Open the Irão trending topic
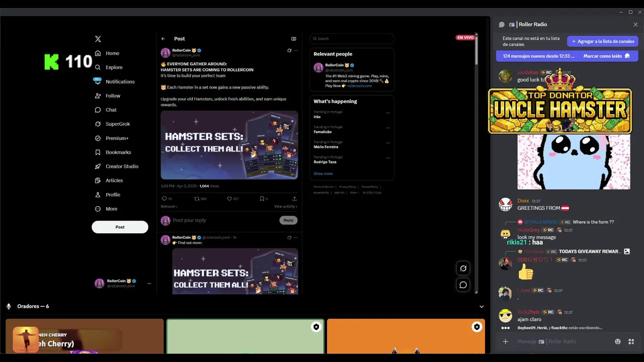This screenshot has height=362, width=644. [317, 117]
